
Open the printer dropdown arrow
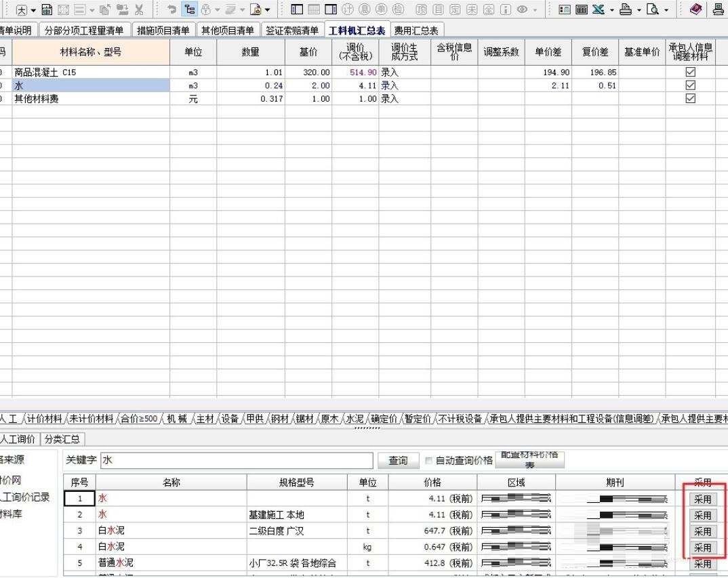coord(639,9)
